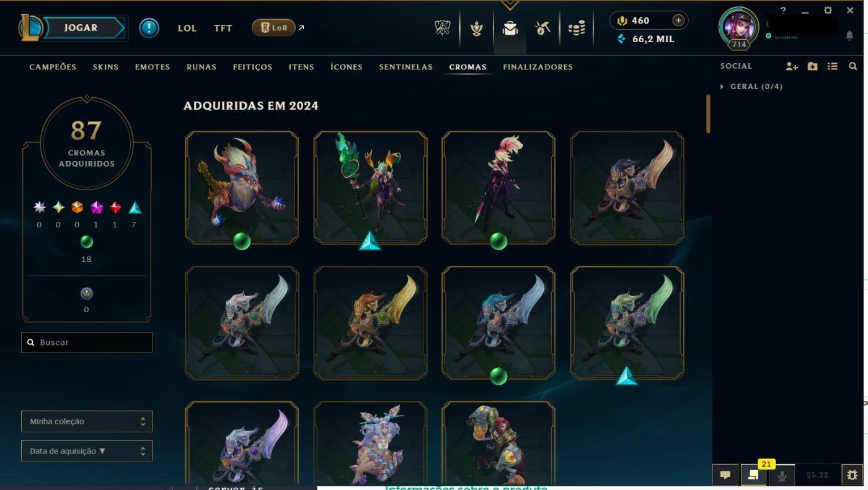
Task: Toggle the chat window button
Action: [725, 475]
